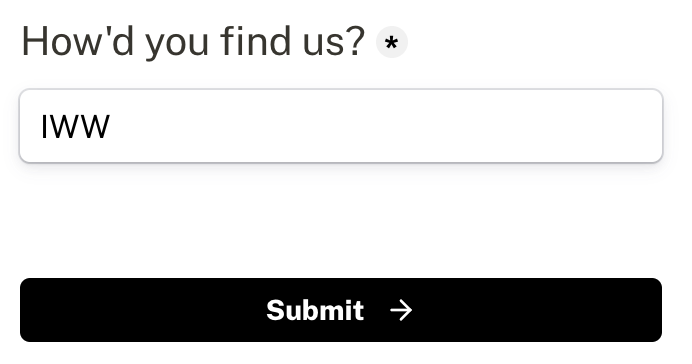Image resolution: width=692 pixels, height=364 pixels.
Task: Place cursor after the IWW text
Action: tap(111, 127)
